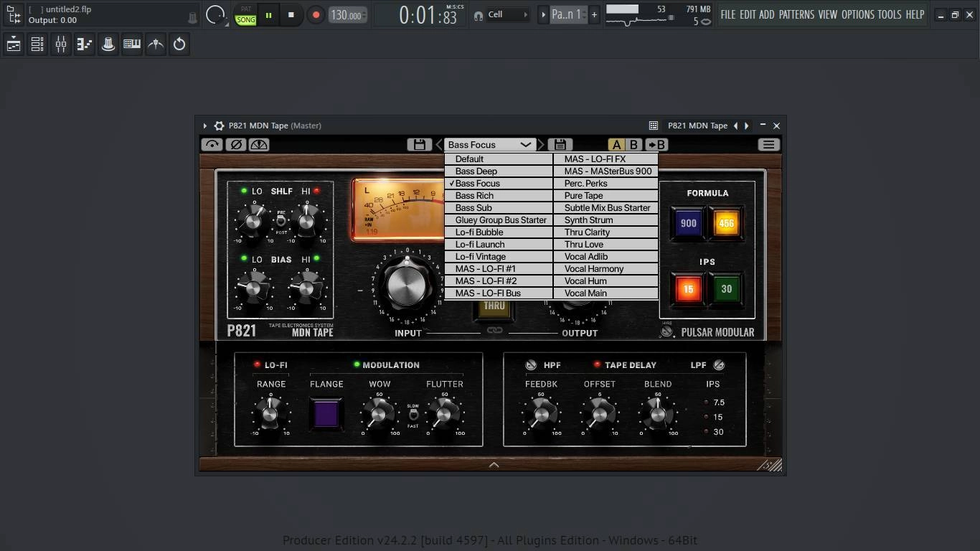The height and width of the screenshot is (551, 980).
Task: Open the pattern selector arrow
Action: coord(543,14)
